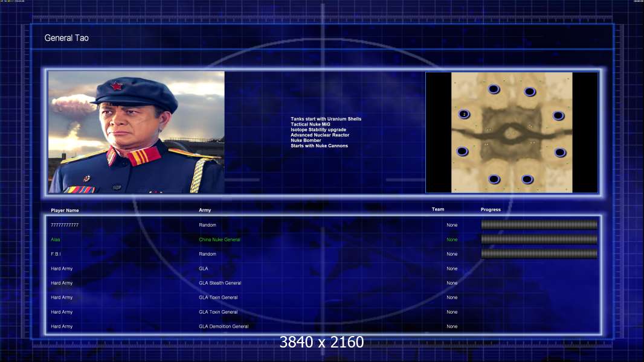Image resolution: width=644 pixels, height=362 pixels.
Task: Select player name "F.B.I"
Action: coord(56,254)
